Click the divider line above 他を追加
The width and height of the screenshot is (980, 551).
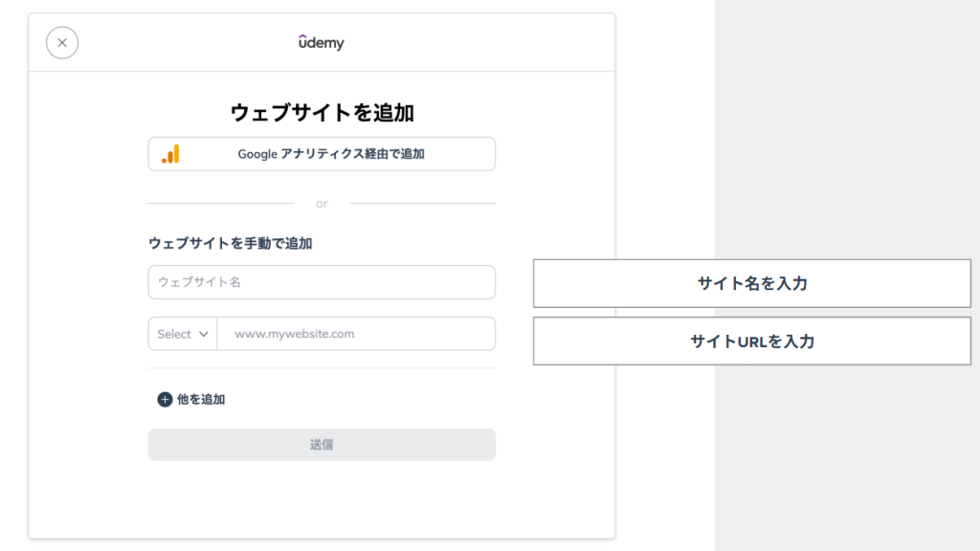pyautogui.click(x=322, y=368)
